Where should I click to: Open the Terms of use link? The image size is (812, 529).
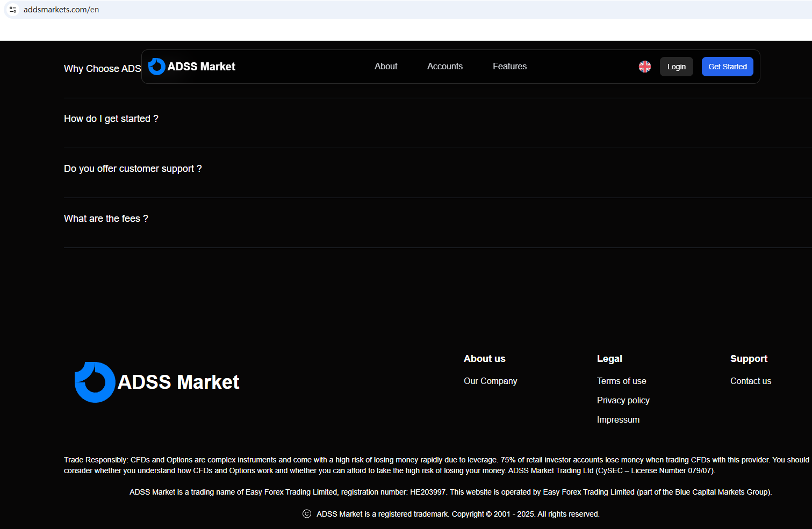[x=622, y=381]
